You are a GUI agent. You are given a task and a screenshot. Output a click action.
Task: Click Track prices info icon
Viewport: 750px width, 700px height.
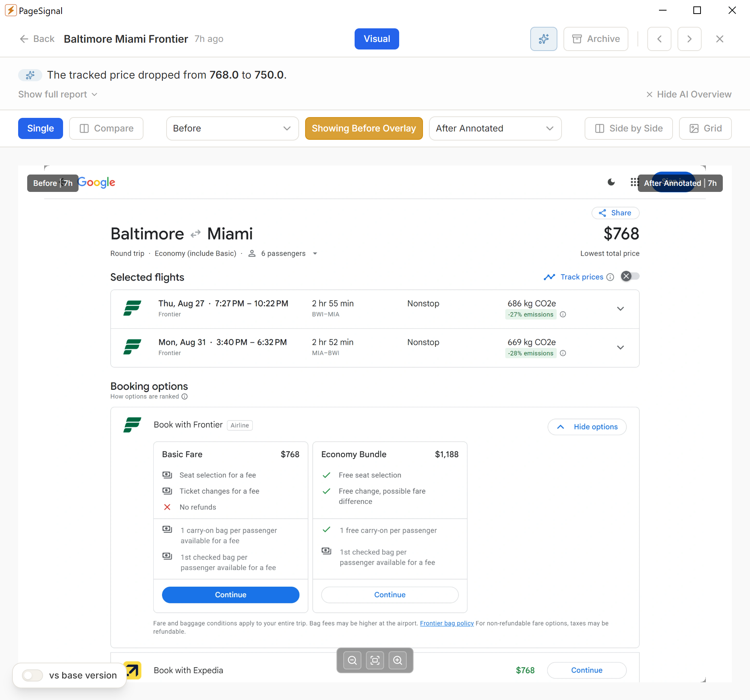[610, 277]
